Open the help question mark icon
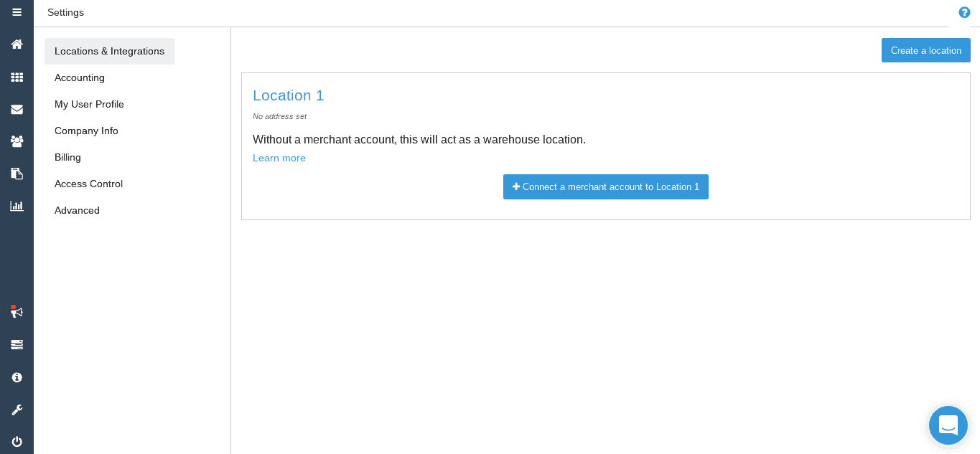 [964, 12]
